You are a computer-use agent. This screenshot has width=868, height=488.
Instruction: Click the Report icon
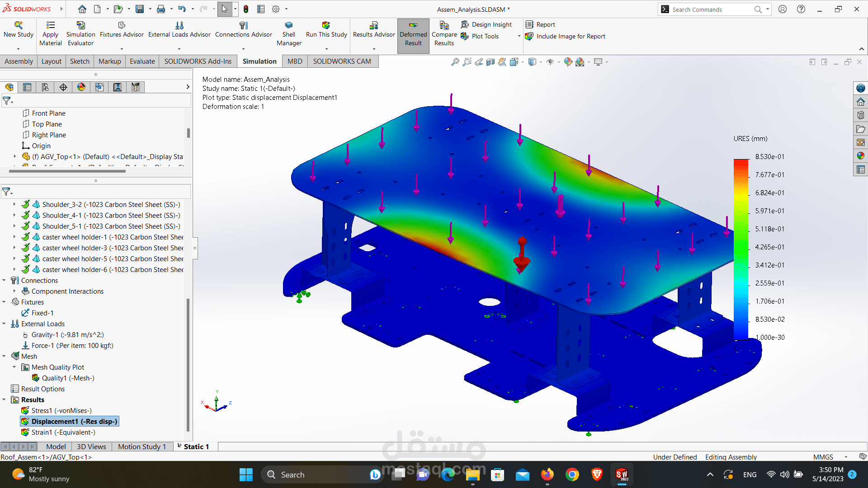529,24
